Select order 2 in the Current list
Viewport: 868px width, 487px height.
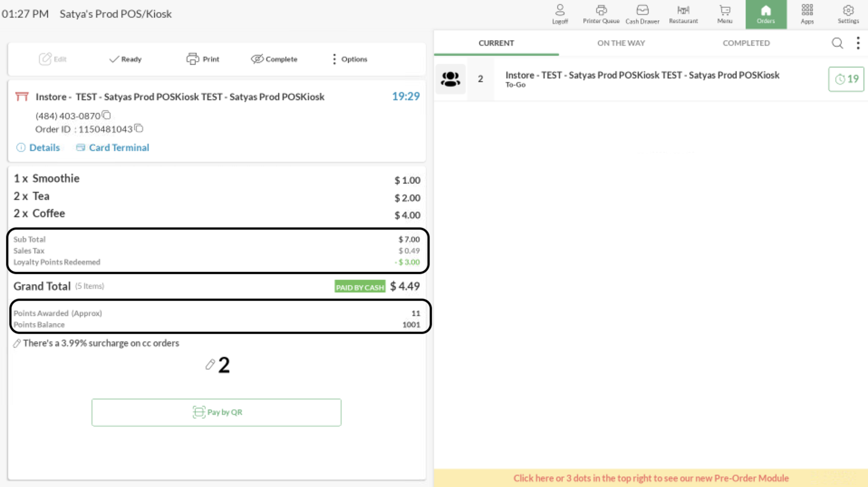641,79
